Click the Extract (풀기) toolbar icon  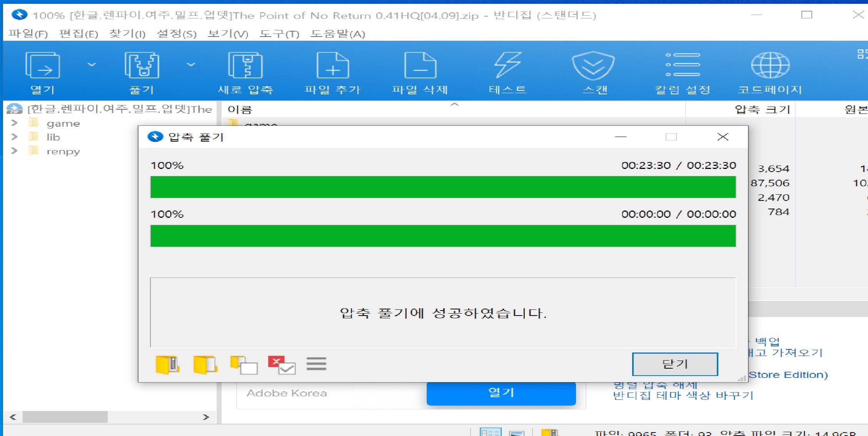tap(142, 66)
